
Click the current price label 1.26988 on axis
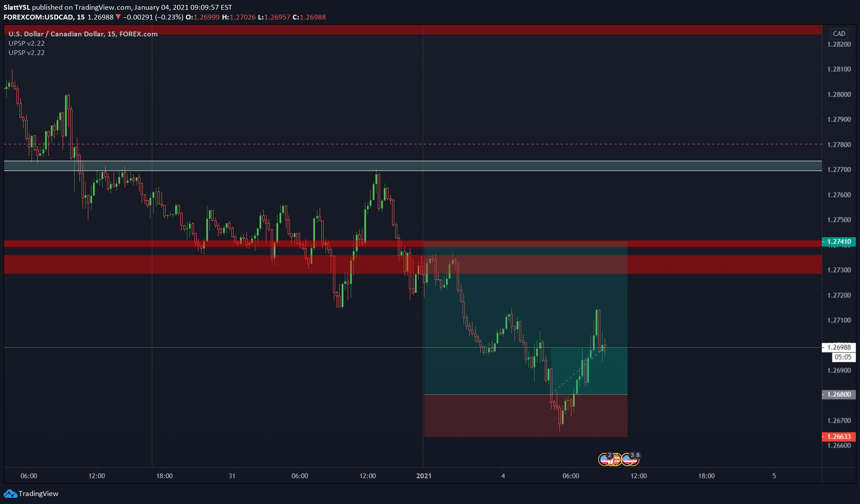(839, 347)
